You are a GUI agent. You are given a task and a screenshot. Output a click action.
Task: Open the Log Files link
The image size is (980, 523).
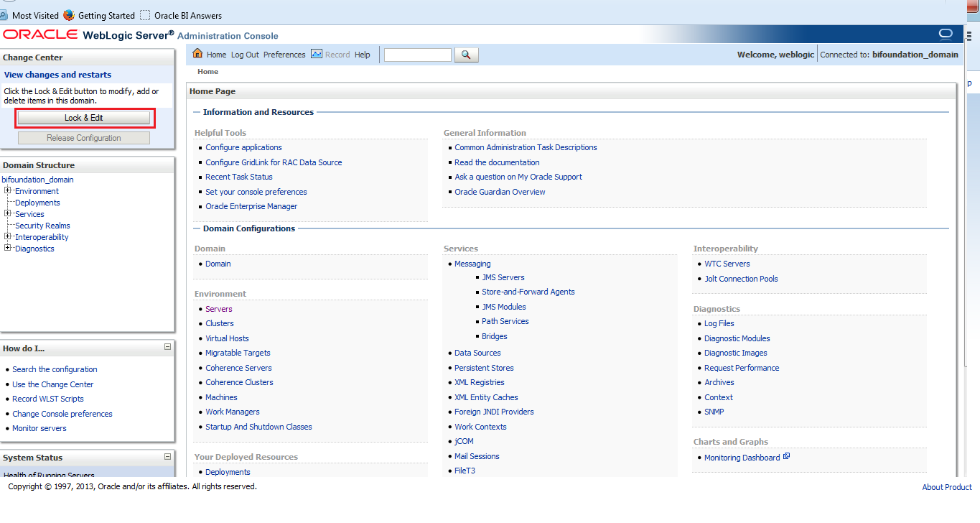719,323
